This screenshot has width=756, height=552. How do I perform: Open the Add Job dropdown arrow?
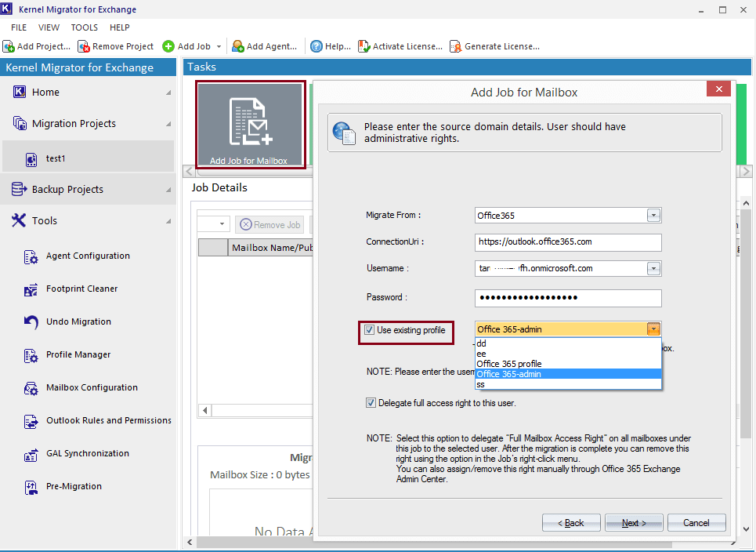219,47
